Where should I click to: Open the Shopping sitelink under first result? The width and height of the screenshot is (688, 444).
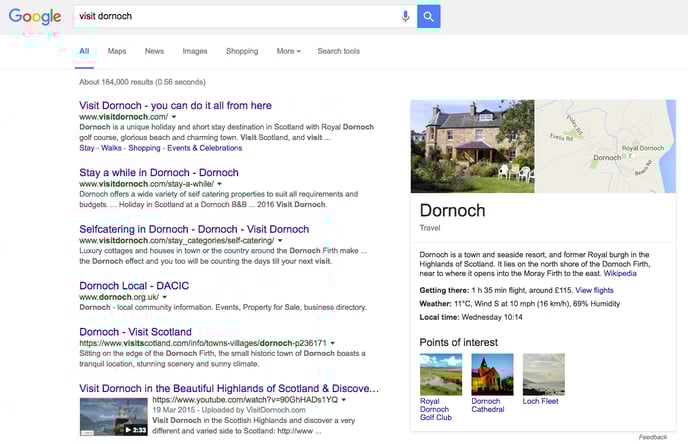[144, 148]
